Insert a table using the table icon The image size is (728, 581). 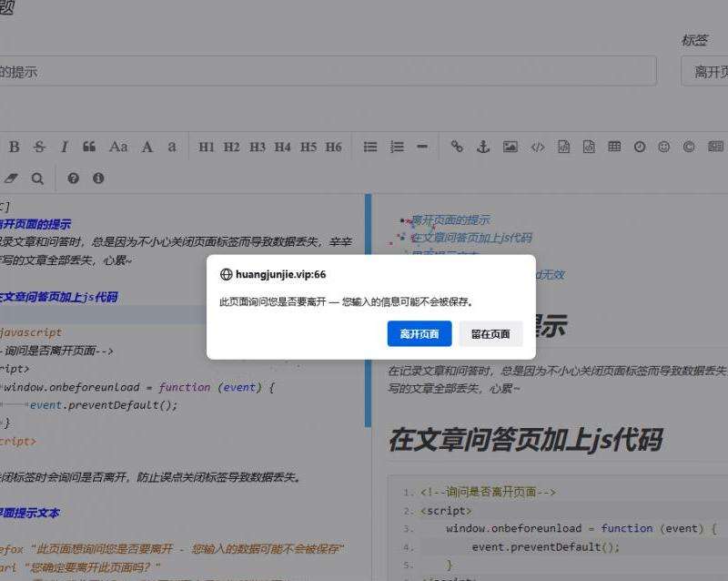pos(614,147)
